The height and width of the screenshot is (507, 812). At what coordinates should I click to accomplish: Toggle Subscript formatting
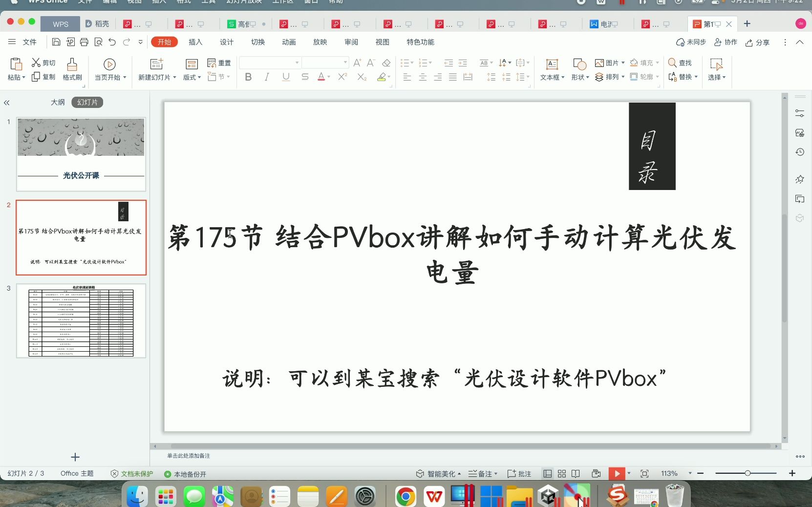362,77
